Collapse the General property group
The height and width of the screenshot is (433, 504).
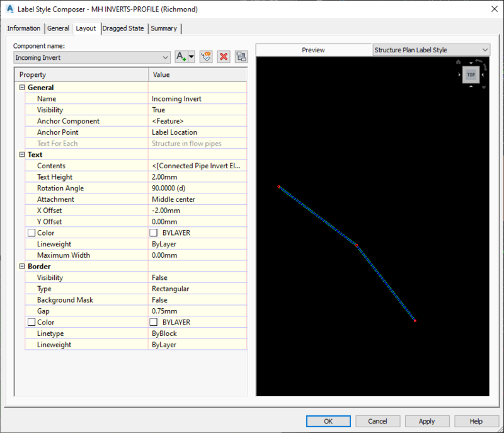(22, 88)
